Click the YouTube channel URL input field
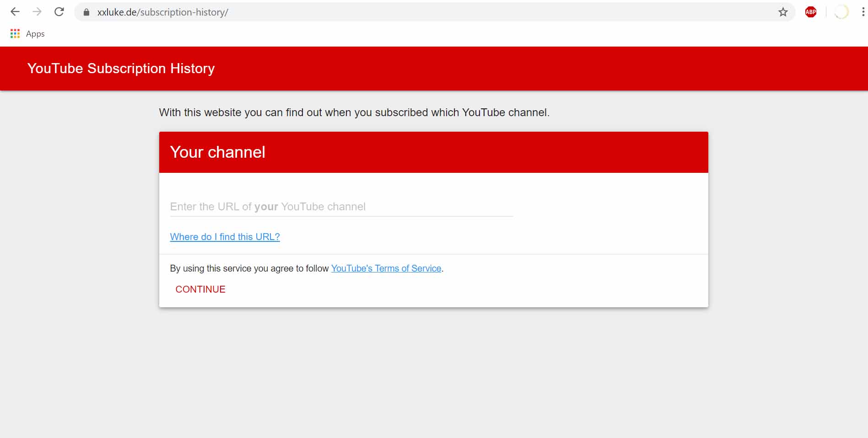The image size is (868, 438). click(x=341, y=207)
